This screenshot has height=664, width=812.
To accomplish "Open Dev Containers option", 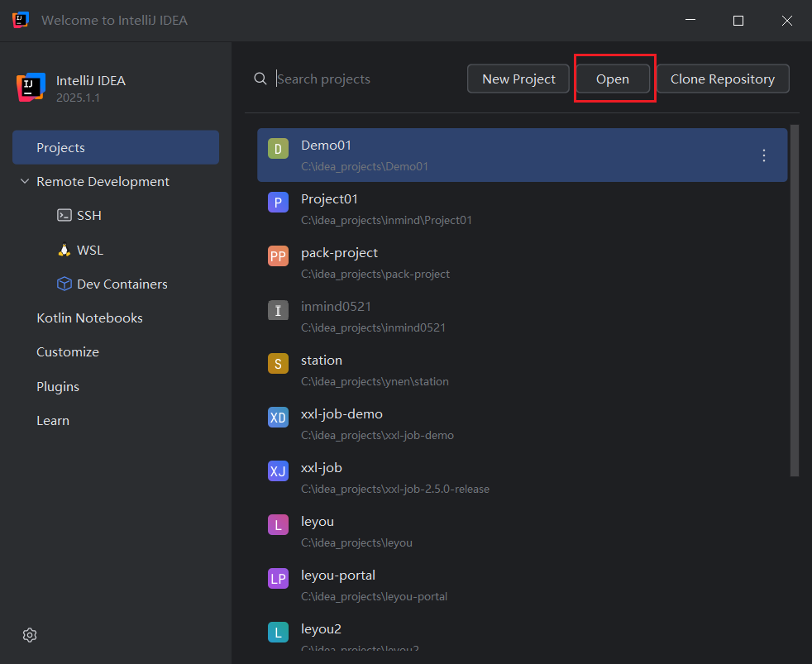I will [122, 284].
